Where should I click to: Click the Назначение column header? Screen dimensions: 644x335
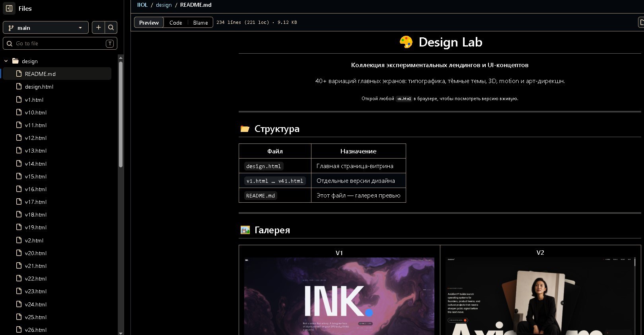click(x=358, y=151)
